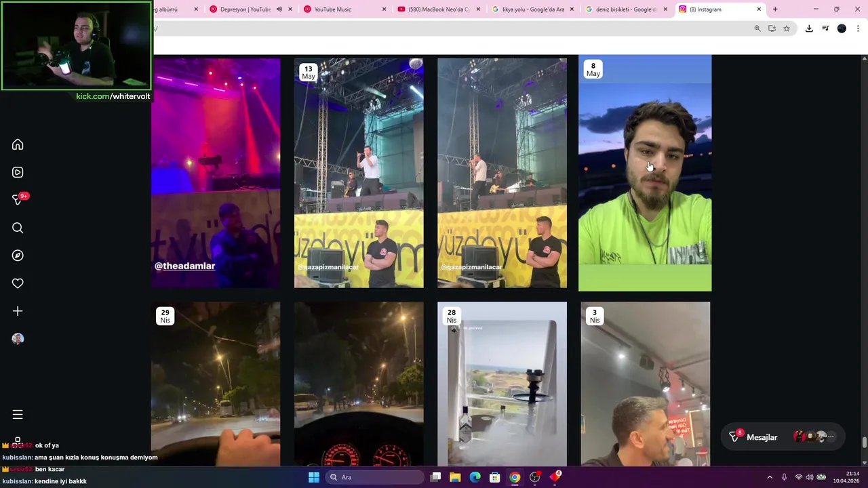Close the YouTube Music tab
Image resolution: width=868 pixels, height=488 pixels.
point(384,9)
